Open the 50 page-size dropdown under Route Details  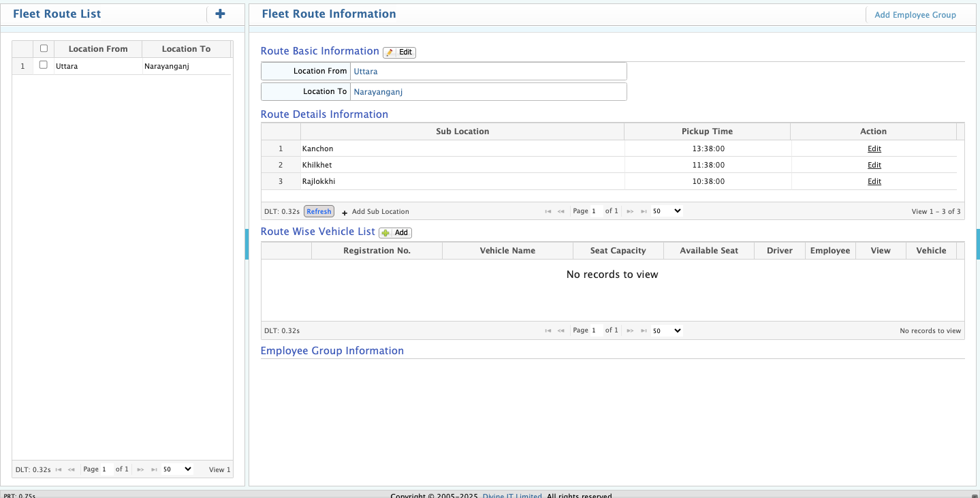[x=666, y=211]
